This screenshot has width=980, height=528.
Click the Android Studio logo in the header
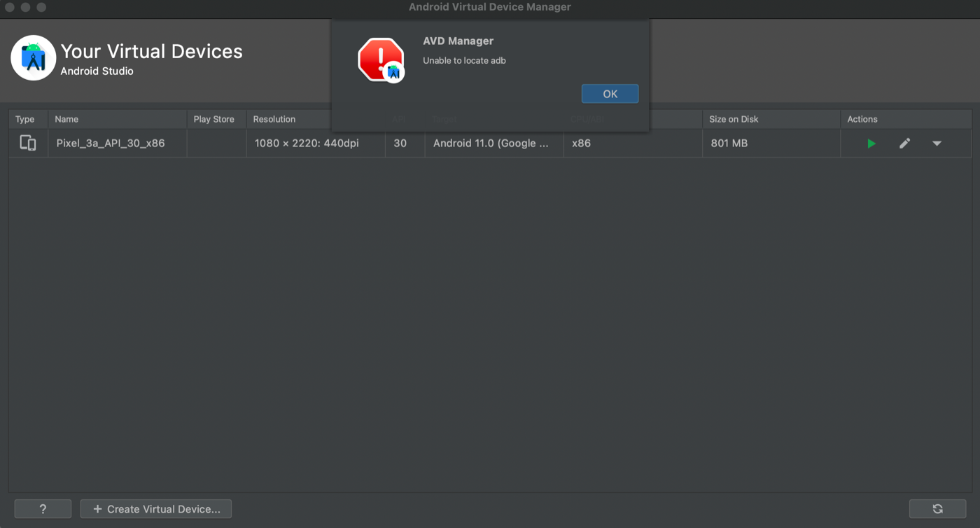click(x=34, y=58)
